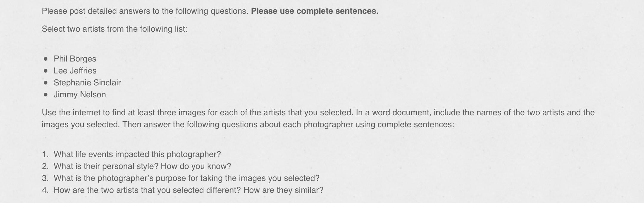Click the bullet before Phil Borges
This screenshot has height=203, width=644.
point(46,59)
